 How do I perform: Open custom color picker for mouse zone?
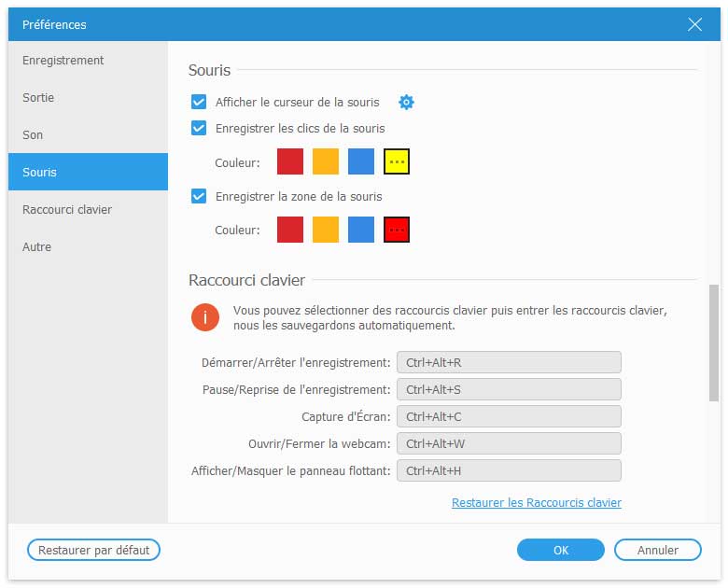click(397, 230)
